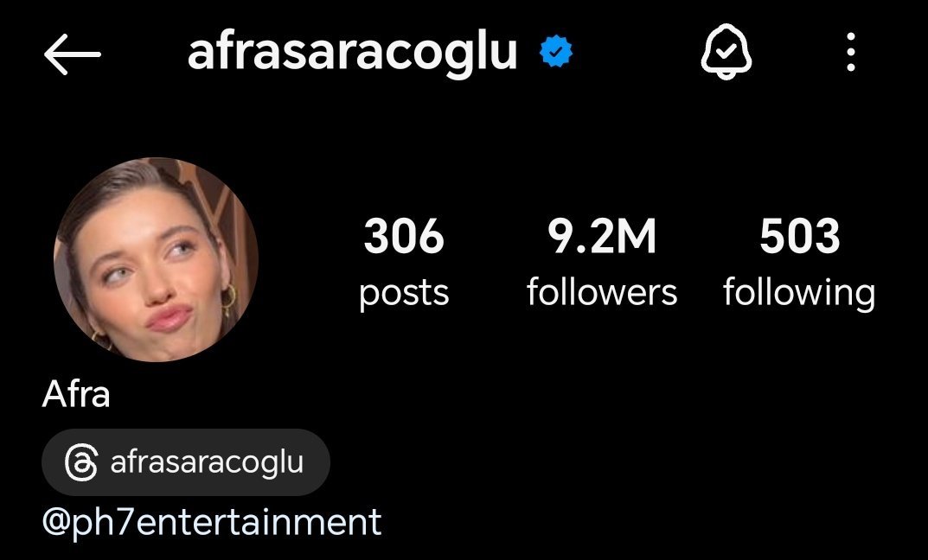
Task: Click the rounded Threads badge background
Action: pos(186,462)
